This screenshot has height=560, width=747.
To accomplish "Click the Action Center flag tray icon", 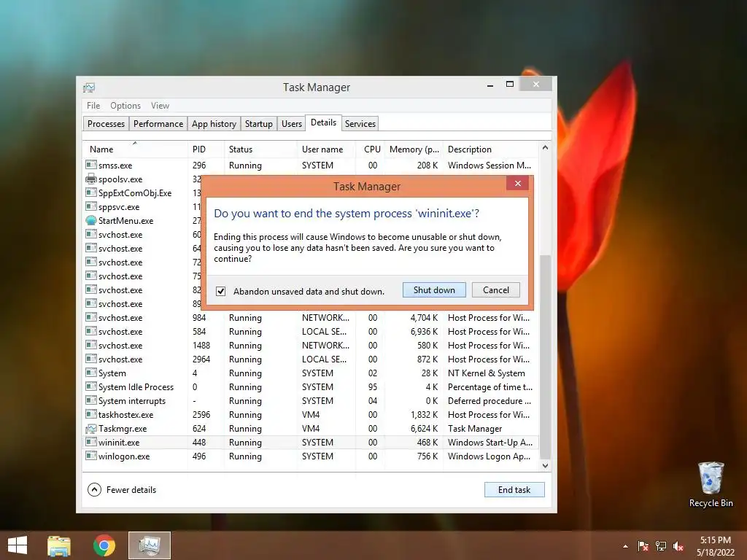I will (643, 546).
